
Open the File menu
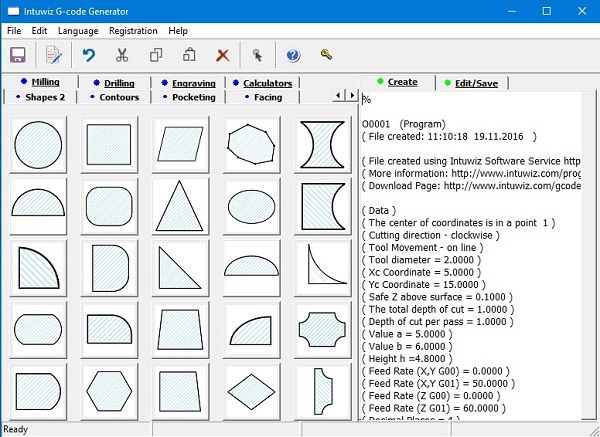click(14, 31)
